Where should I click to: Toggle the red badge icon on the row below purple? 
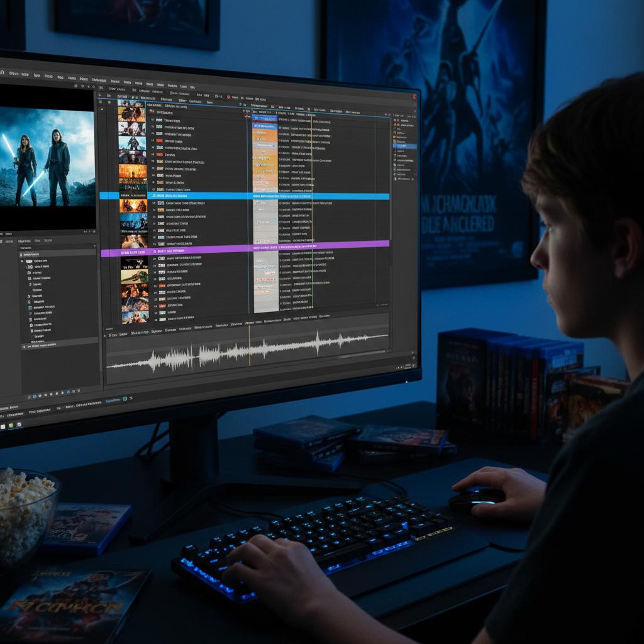(161, 258)
